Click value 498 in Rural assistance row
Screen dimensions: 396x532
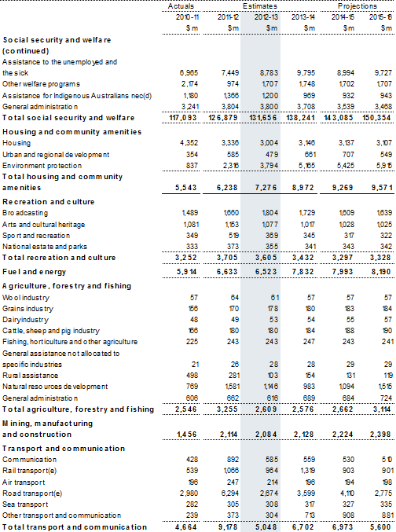(192, 376)
